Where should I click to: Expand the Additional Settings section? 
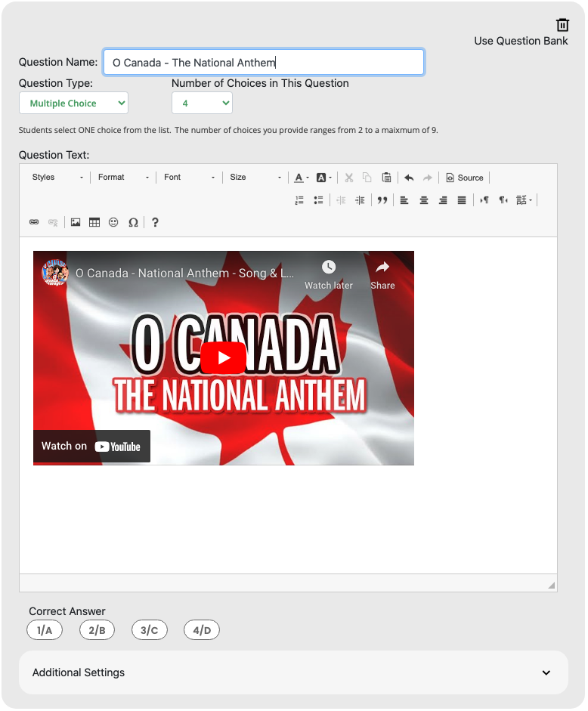coord(293,672)
